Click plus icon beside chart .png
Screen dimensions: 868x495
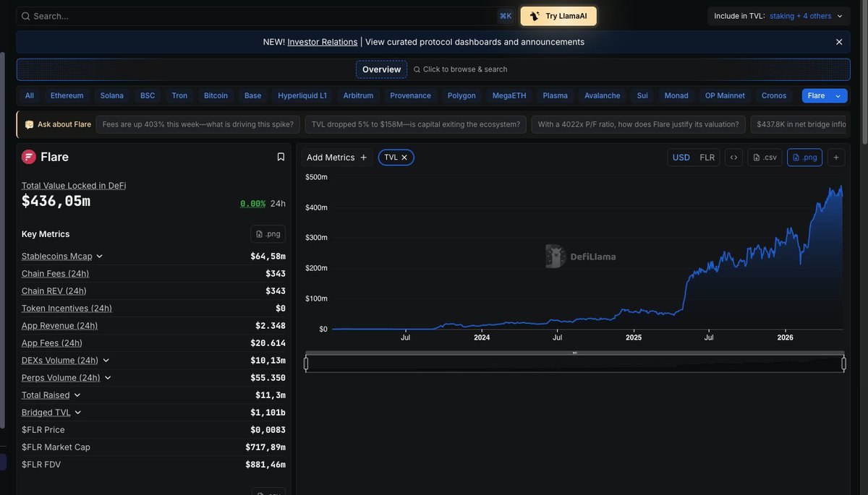[836, 158]
